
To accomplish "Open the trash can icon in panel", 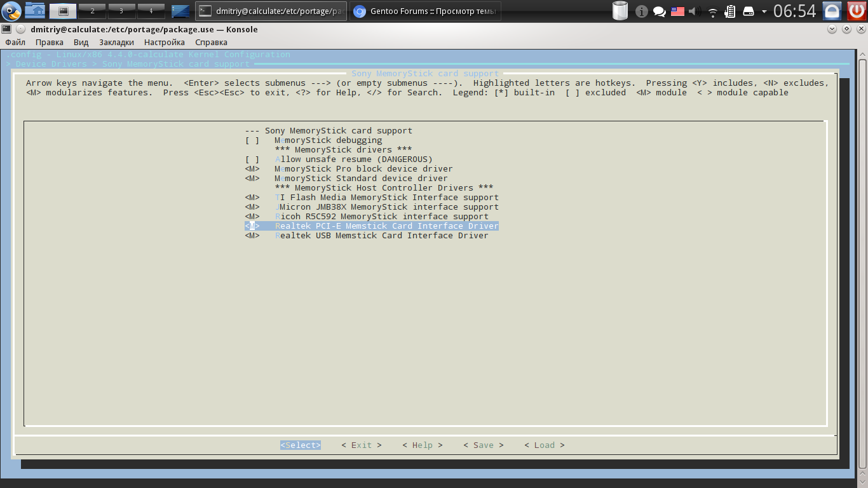I will (x=620, y=11).
